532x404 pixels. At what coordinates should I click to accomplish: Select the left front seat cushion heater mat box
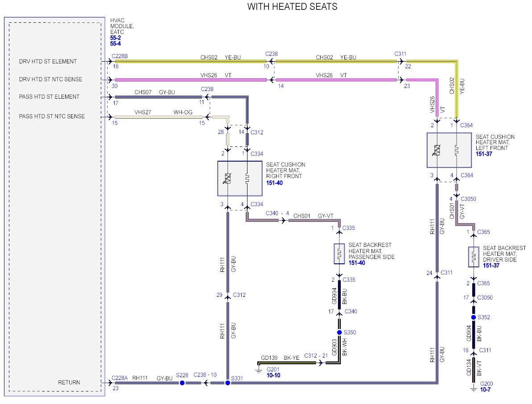(449, 150)
